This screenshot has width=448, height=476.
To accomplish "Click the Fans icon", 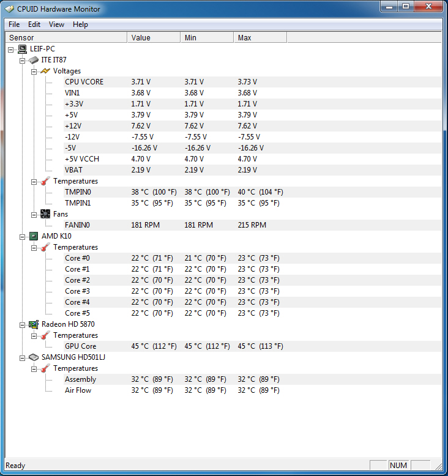I will tap(45, 214).
